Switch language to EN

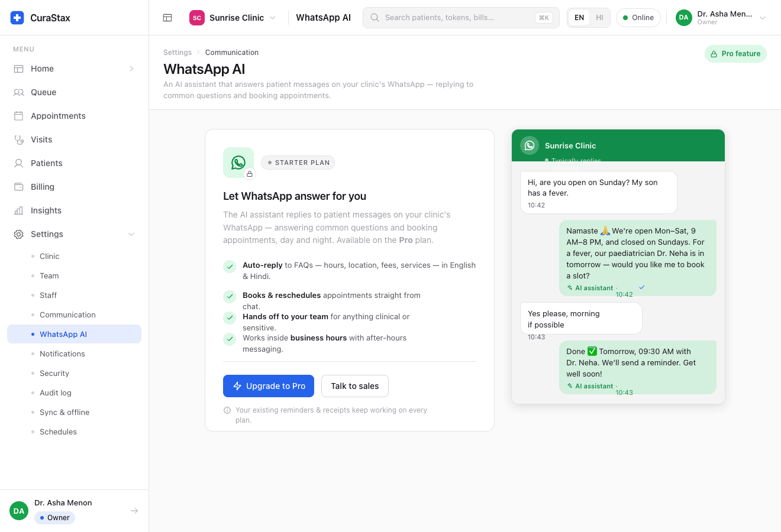pos(579,18)
